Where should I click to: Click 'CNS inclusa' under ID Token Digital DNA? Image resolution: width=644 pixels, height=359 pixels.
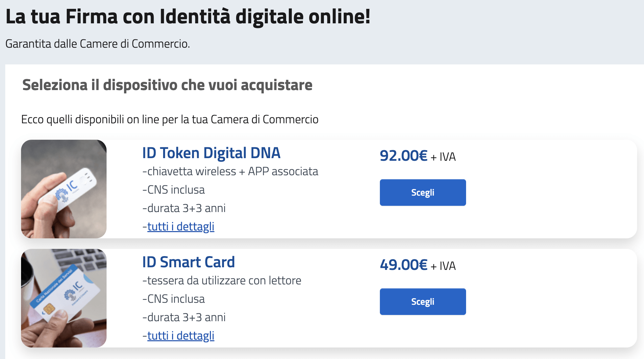pyautogui.click(x=173, y=190)
